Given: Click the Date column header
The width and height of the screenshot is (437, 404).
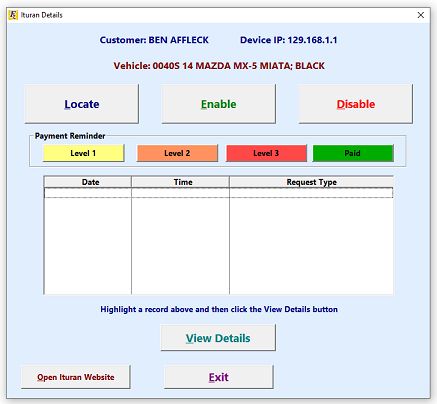Looking at the screenshot, I should [88, 182].
